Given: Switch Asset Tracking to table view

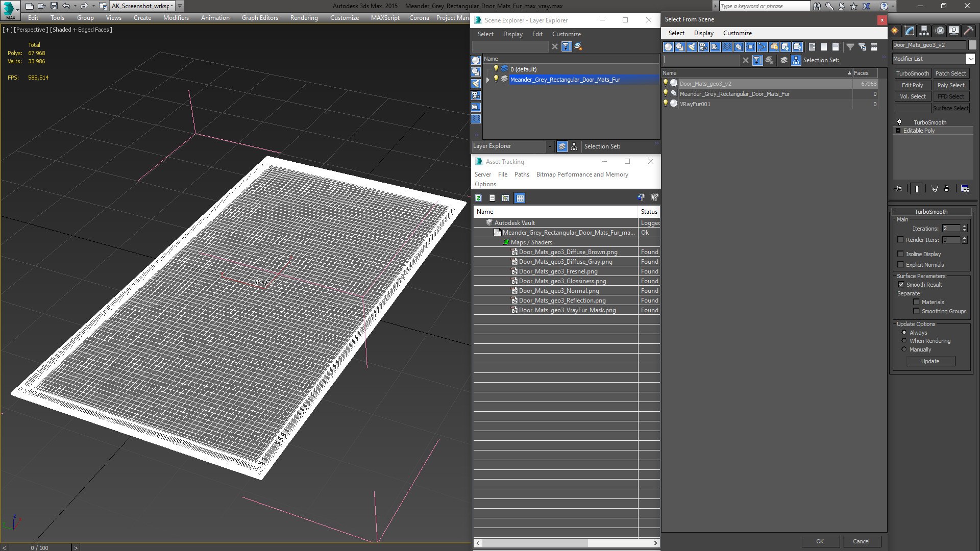Looking at the screenshot, I should point(520,198).
